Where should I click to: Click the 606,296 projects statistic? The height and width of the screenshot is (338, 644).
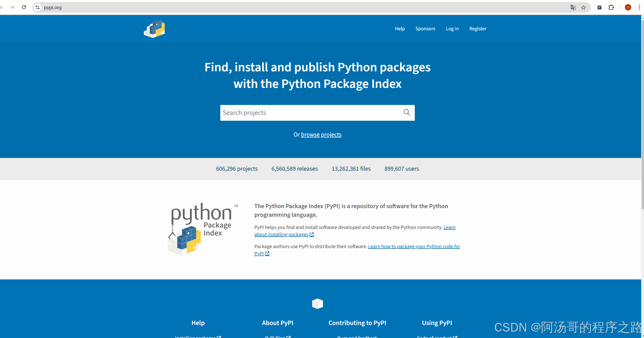pyautogui.click(x=237, y=169)
